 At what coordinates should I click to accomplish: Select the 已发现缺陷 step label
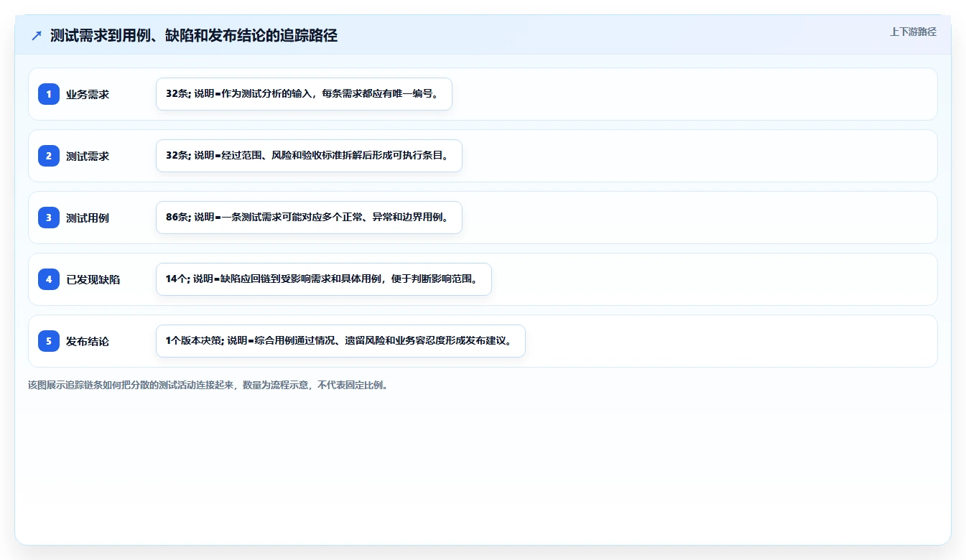(x=93, y=279)
